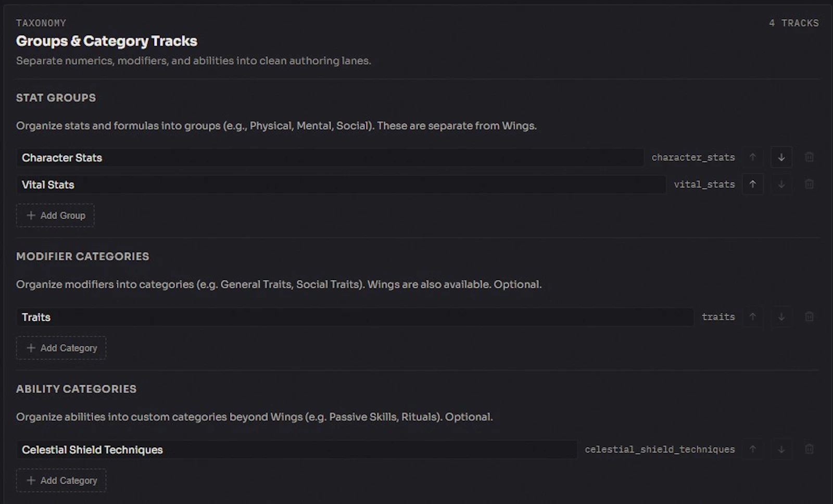Move Vital Stats group down
Viewport: 833px width, 504px height.
pyautogui.click(x=781, y=184)
